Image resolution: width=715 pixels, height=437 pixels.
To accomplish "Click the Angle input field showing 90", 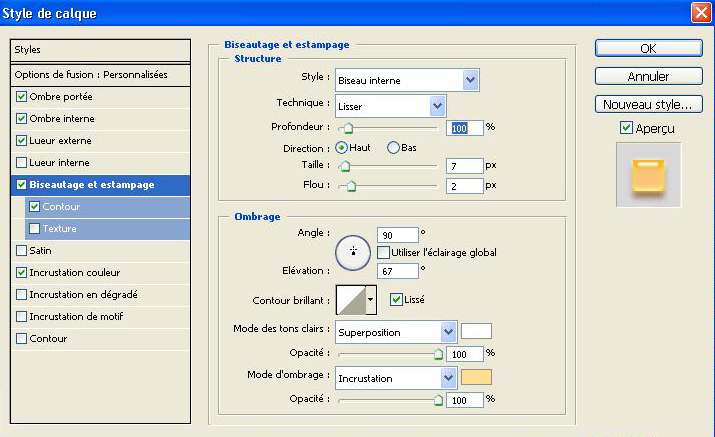I will click(398, 235).
